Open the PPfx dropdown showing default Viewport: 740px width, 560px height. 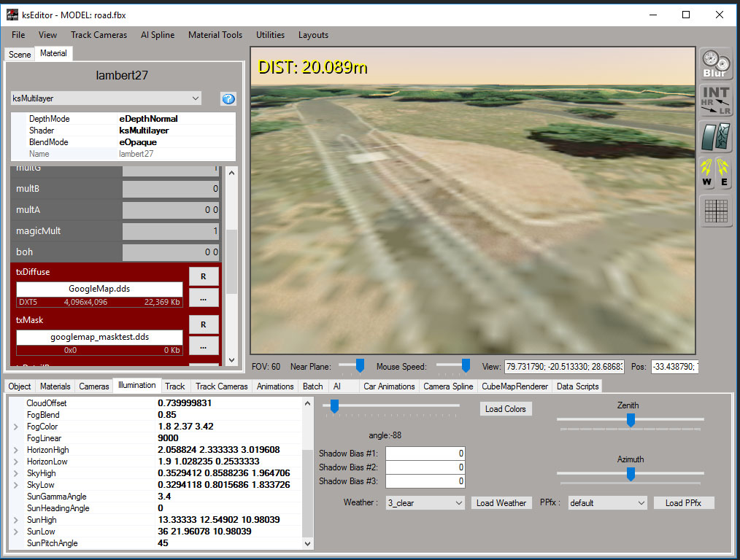(607, 503)
